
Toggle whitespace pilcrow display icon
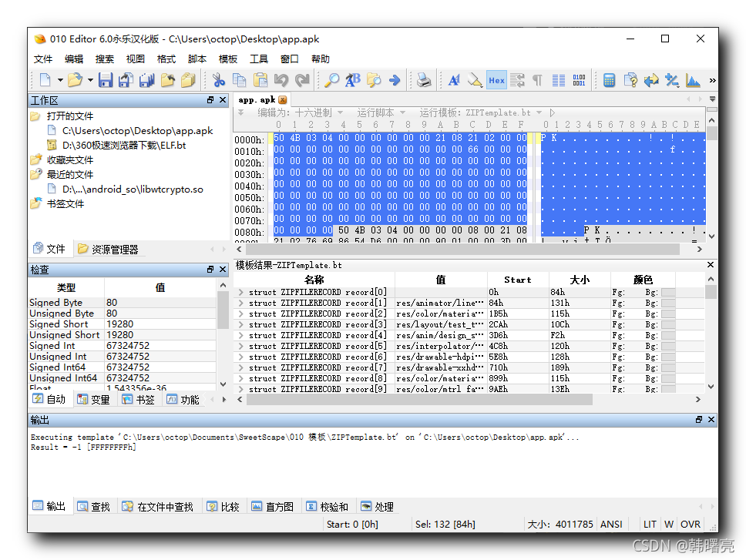(x=538, y=80)
